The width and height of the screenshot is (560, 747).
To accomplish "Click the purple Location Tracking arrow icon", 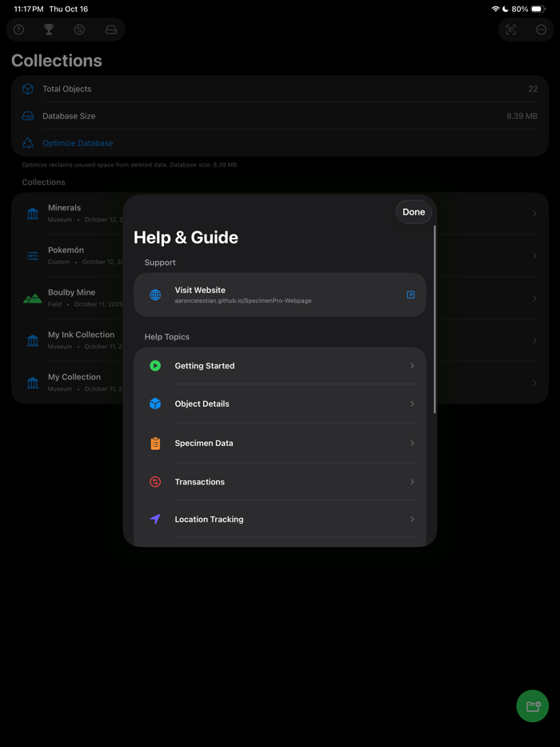I will pyautogui.click(x=155, y=520).
